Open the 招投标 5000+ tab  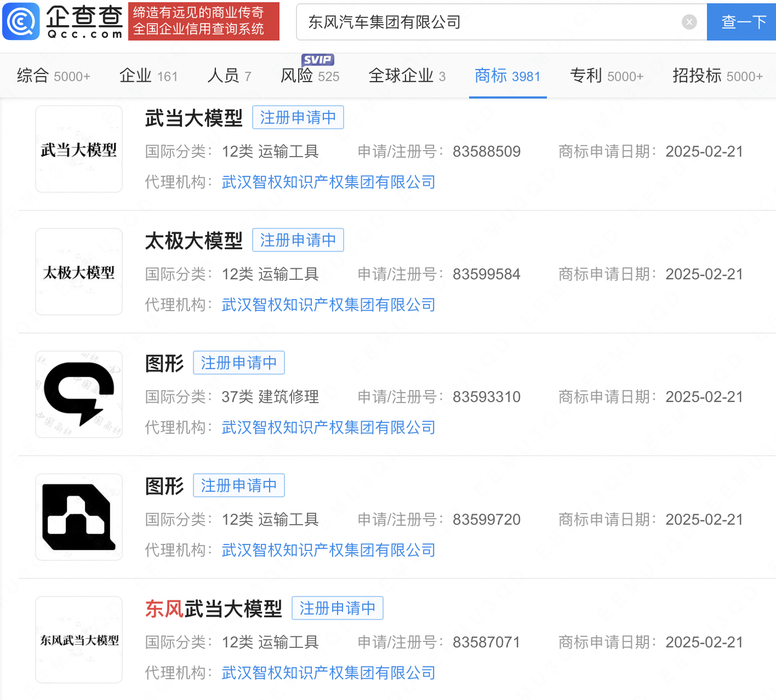[717, 76]
